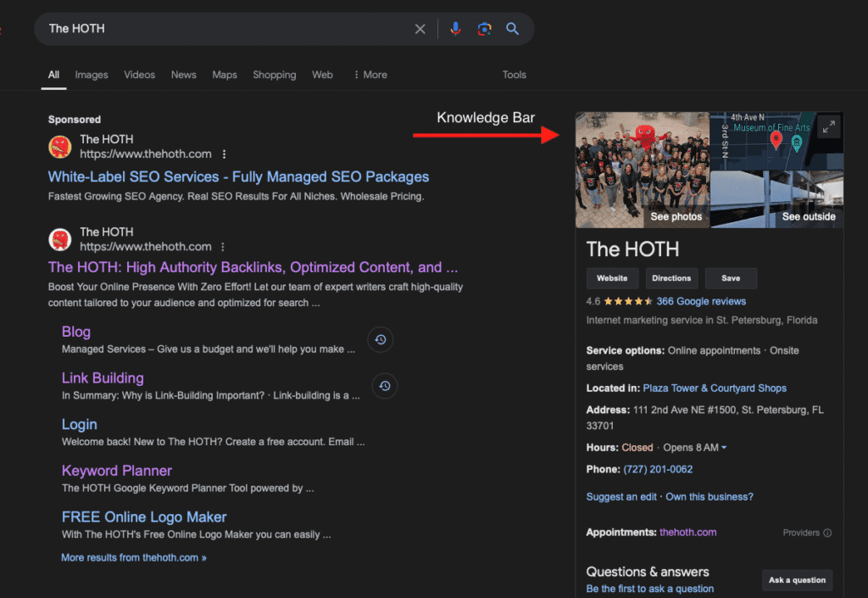
Task: Click the blue magnifier search icon
Action: pos(512,29)
